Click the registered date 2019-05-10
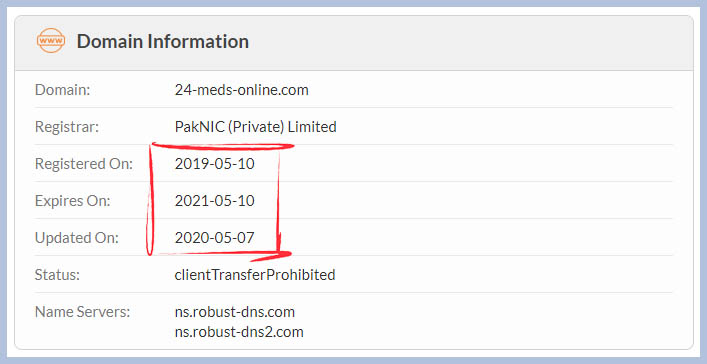Viewport: 707px width, 364px height. pos(215,164)
